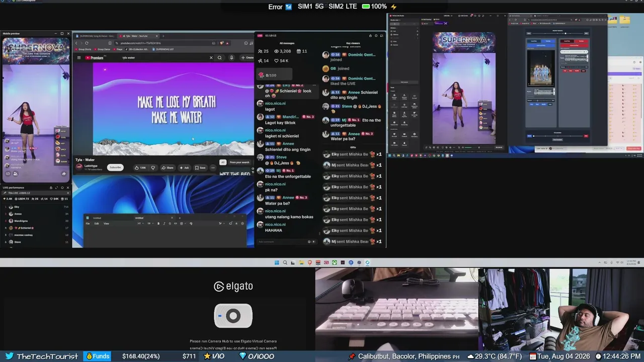Viewport: 644px width, 362px height.
Task: Click nico.nico.ni username above HAHAHA
Action: coord(275,225)
